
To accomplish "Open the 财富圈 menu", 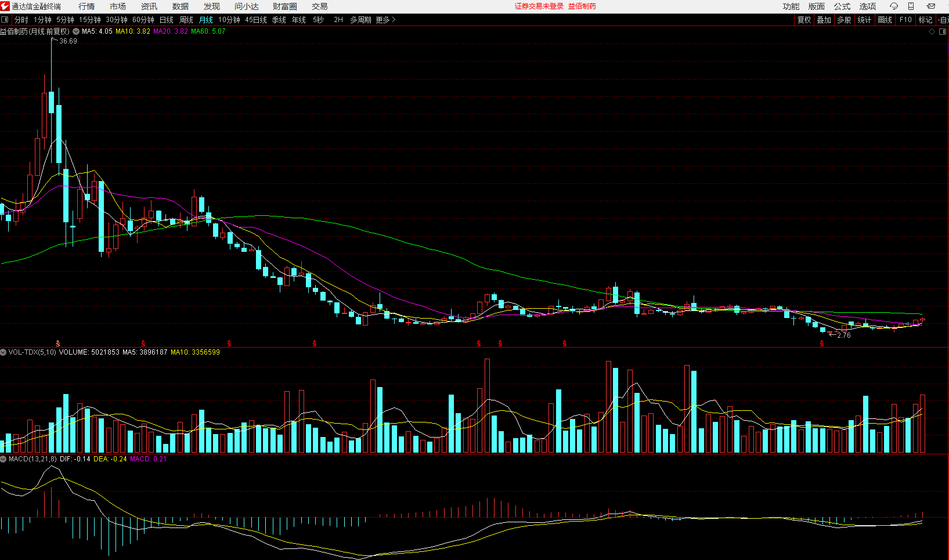I will [285, 6].
